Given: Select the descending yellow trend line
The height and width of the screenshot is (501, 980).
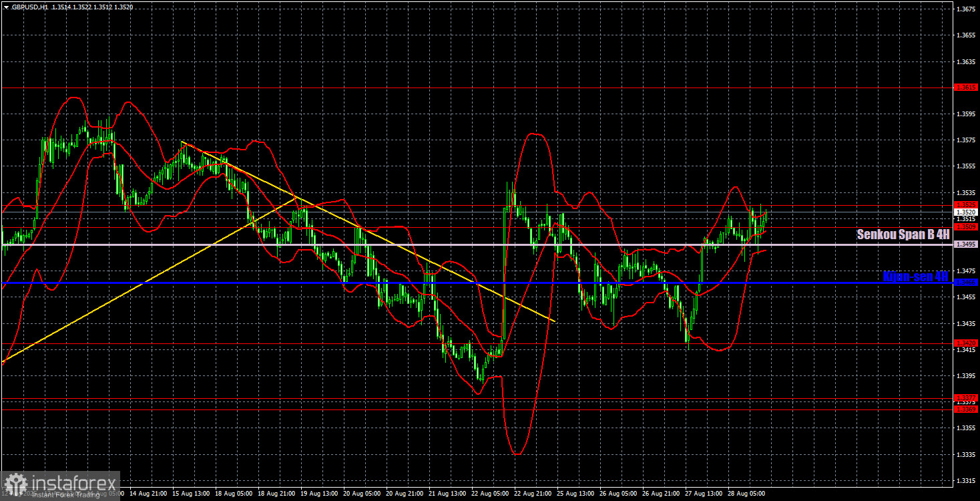Looking at the screenshot, I should pyautogui.click(x=369, y=232).
